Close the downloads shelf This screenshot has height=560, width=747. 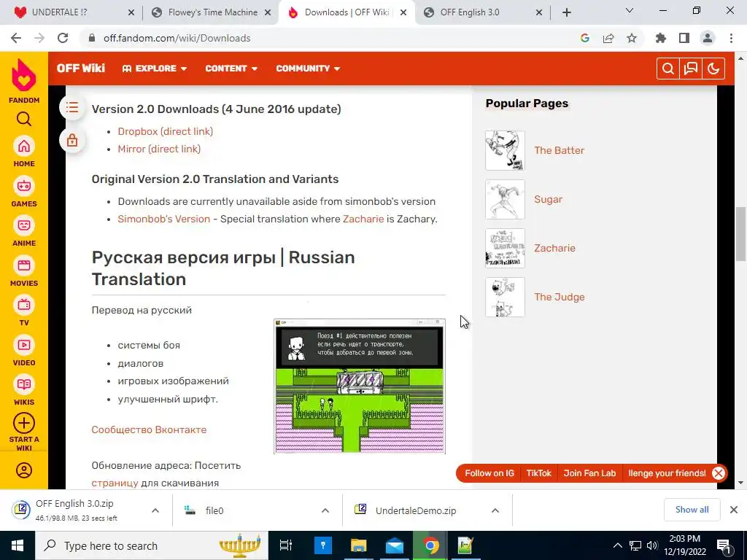pos(734,510)
